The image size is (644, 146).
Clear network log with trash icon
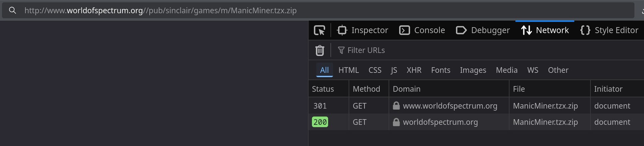320,50
